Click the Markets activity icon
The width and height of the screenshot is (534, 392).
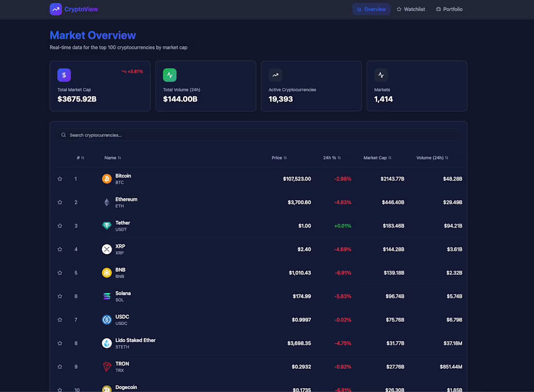[381, 75]
